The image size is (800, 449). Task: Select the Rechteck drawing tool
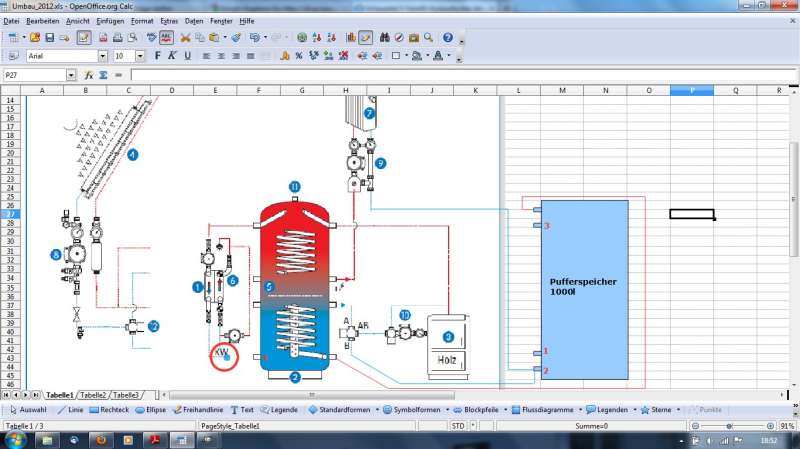(x=109, y=410)
